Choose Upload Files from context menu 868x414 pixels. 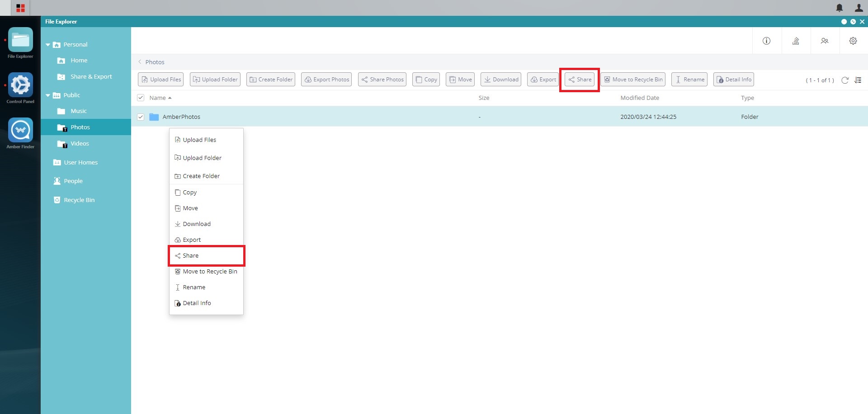tap(206, 140)
